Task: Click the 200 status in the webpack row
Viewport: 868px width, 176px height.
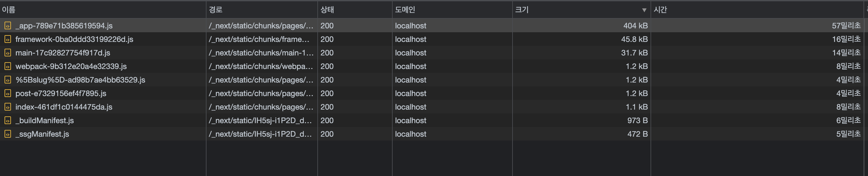Action: pyautogui.click(x=327, y=66)
